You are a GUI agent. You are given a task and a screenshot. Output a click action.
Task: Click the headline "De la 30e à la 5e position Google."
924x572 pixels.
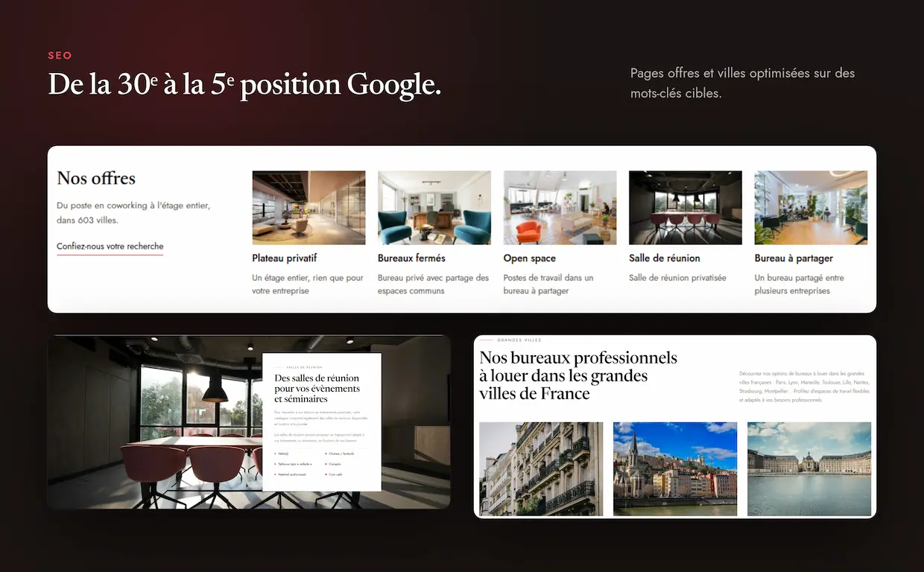[x=244, y=84]
